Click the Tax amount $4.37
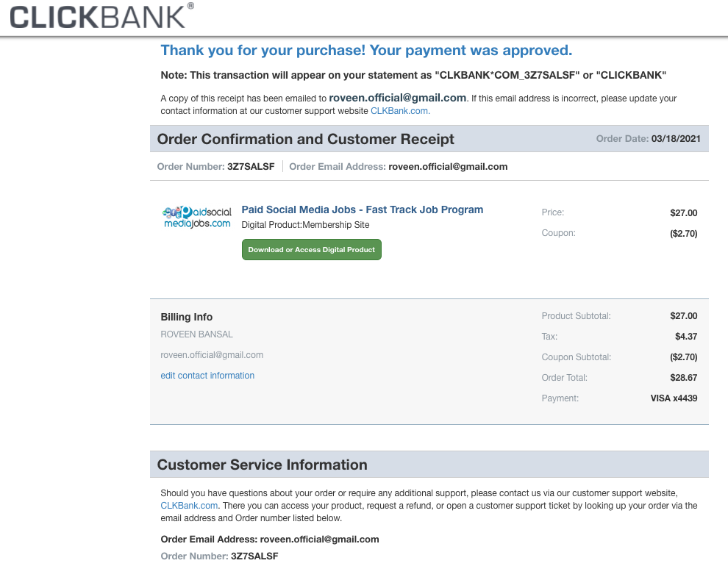 (x=686, y=337)
